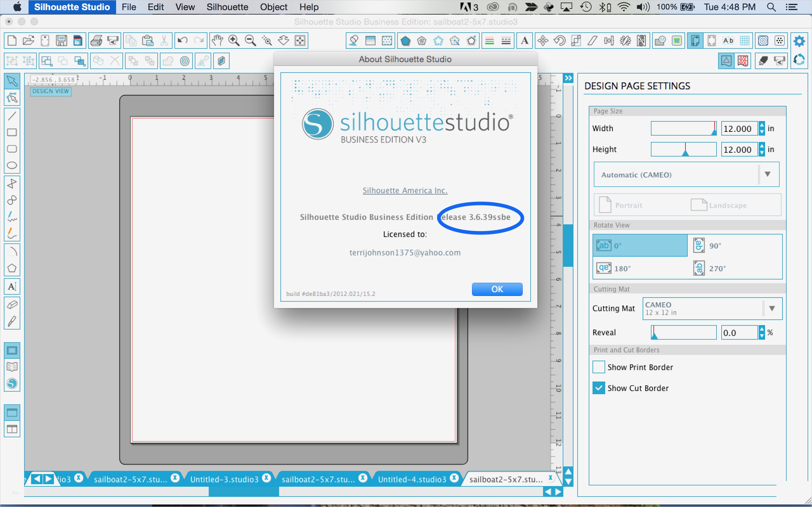Click the Zoom In magnifier icon

click(x=233, y=41)
